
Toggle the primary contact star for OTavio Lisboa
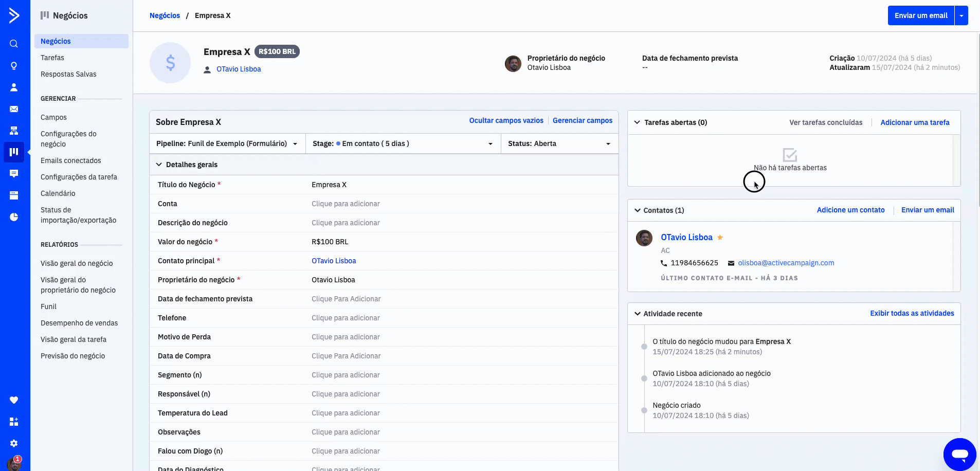(720, 238)
